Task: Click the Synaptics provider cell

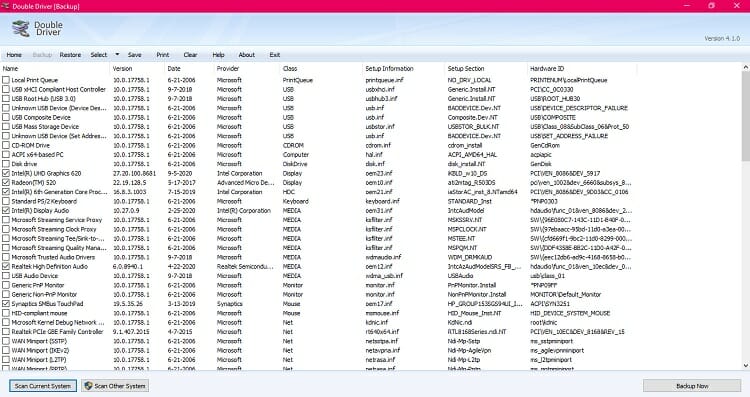Action: coord(230,304)
